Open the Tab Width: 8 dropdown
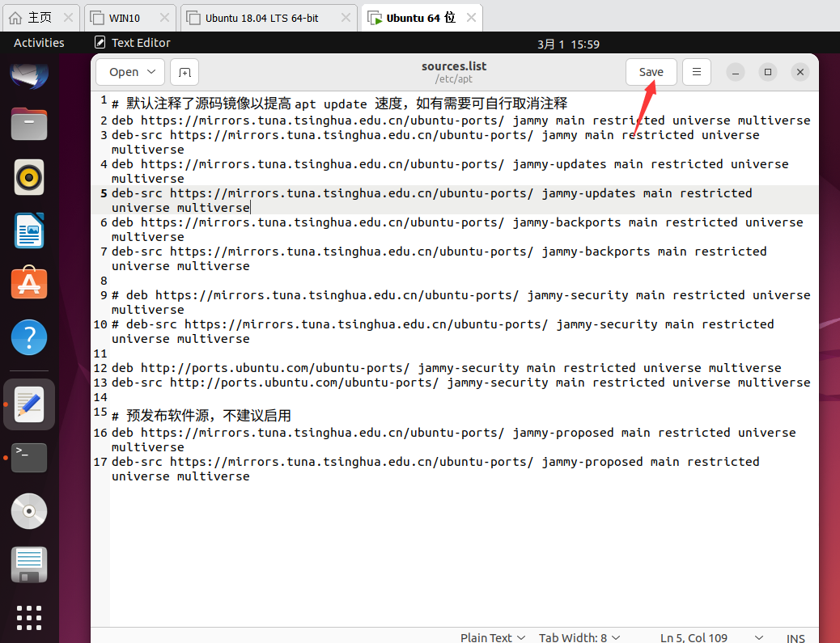The height and width of the screenshot is (643, 840). (579, 637)
